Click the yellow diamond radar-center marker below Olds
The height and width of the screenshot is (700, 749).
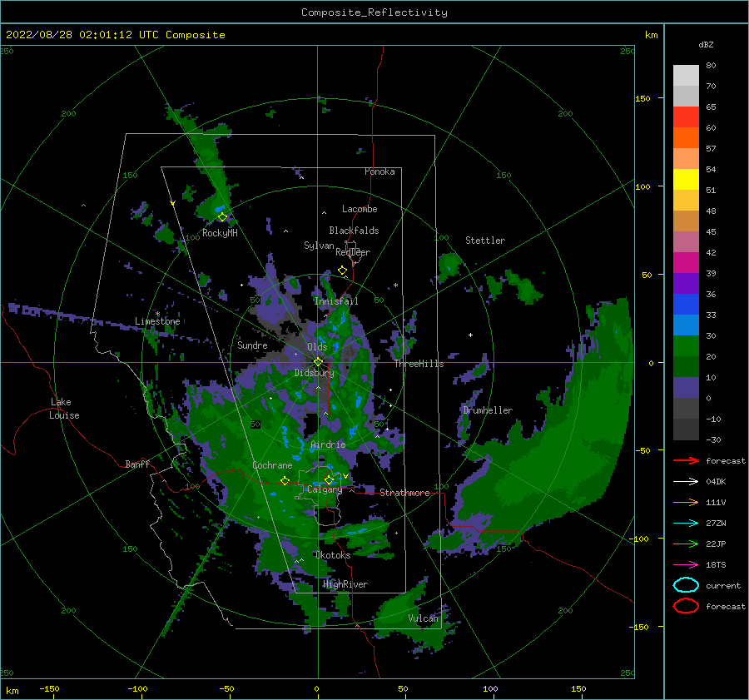click(318, 362)
